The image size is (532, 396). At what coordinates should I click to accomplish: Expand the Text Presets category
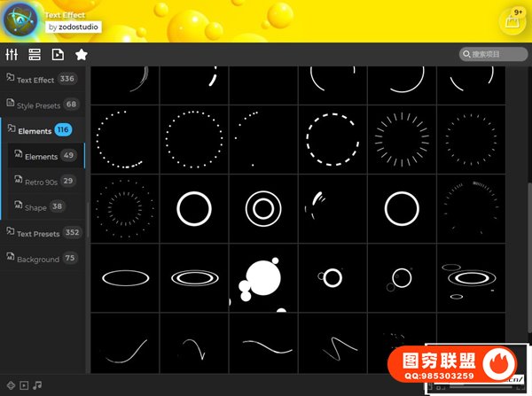click(43, 233)
